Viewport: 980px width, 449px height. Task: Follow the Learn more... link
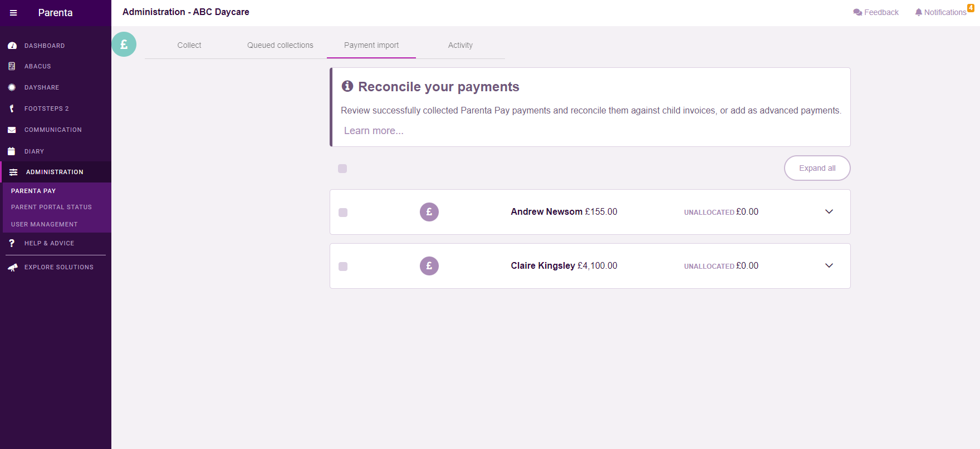[x=374, y=131]
